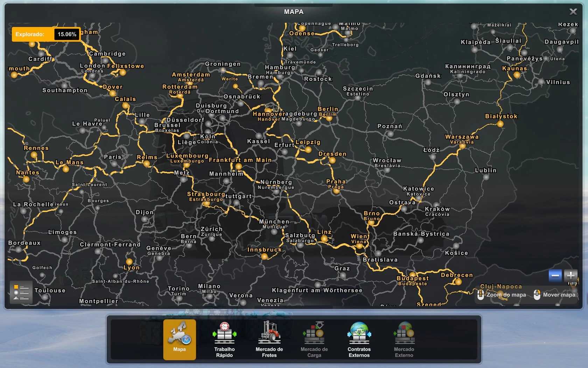588x368 pixels.
Task: Select the Calais city marker
Action: click(x=126, y=105)
